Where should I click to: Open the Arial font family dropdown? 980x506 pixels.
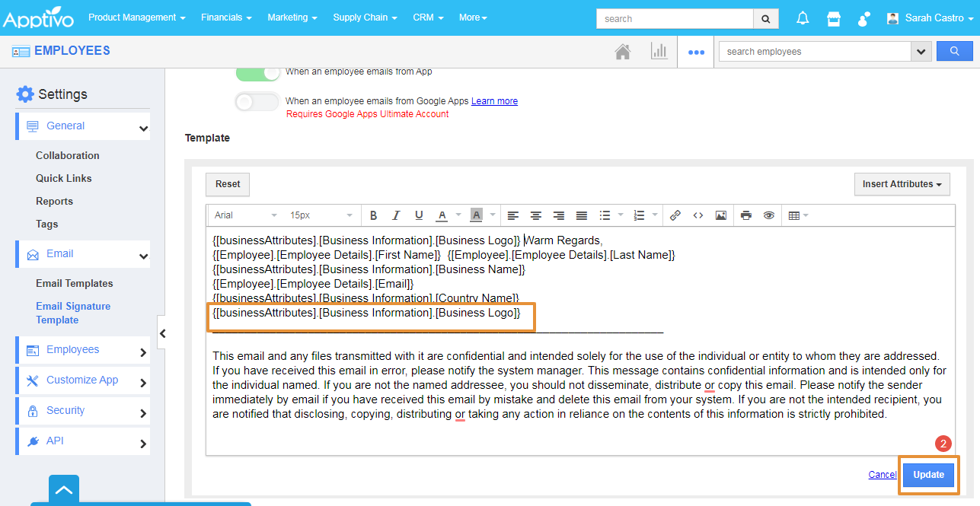(x=245, y=215)
